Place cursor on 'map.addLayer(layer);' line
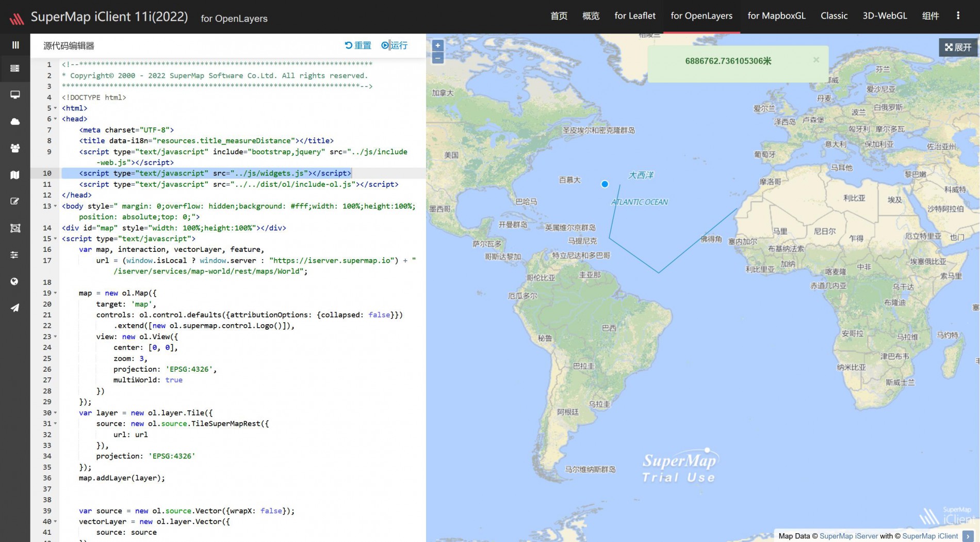The width and height of the screenshot is (980, 542). tap(122, 478)
